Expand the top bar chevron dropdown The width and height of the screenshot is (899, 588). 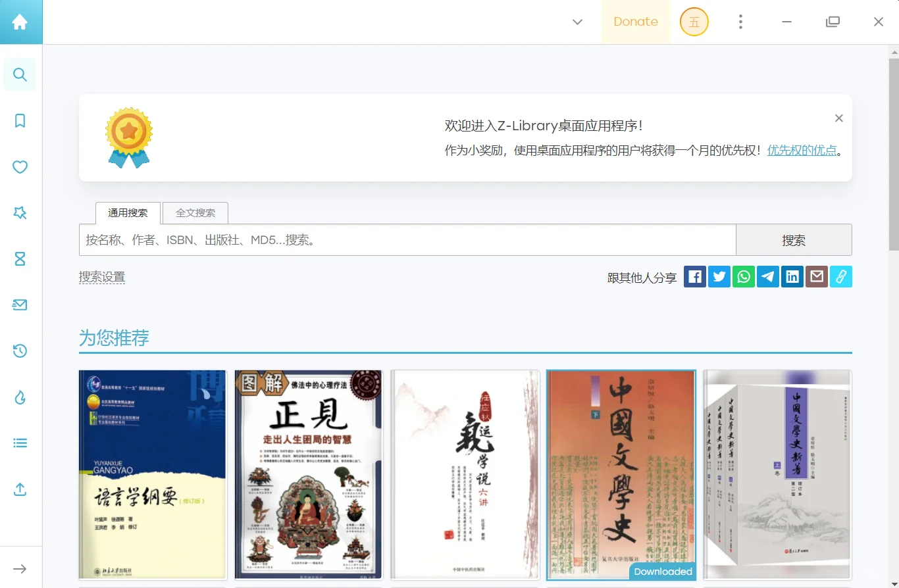point(577,22)
